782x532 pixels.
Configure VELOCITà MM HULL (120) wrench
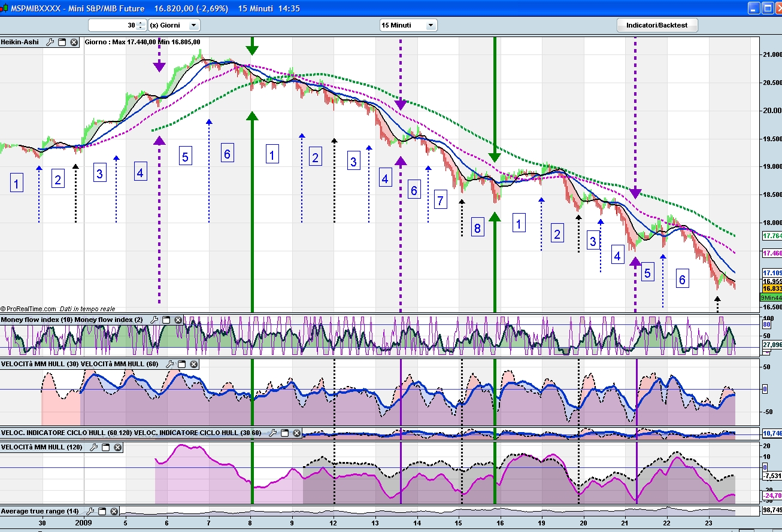tap(94, 447)
